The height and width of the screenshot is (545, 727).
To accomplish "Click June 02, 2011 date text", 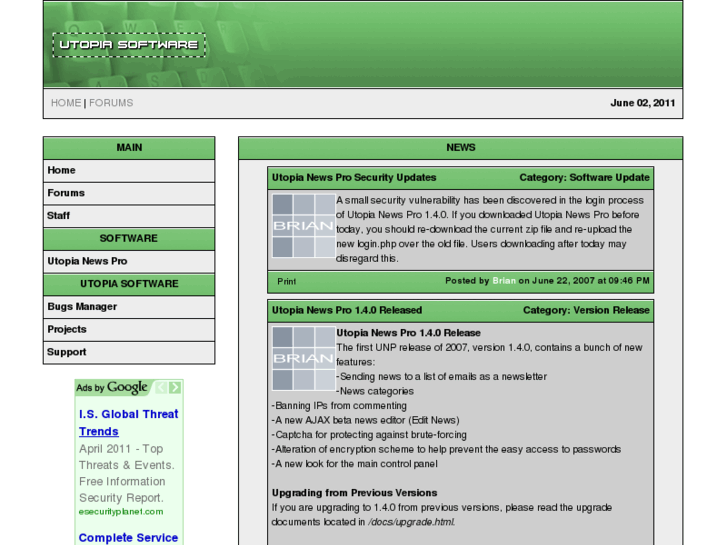I will tap(643, 103).
